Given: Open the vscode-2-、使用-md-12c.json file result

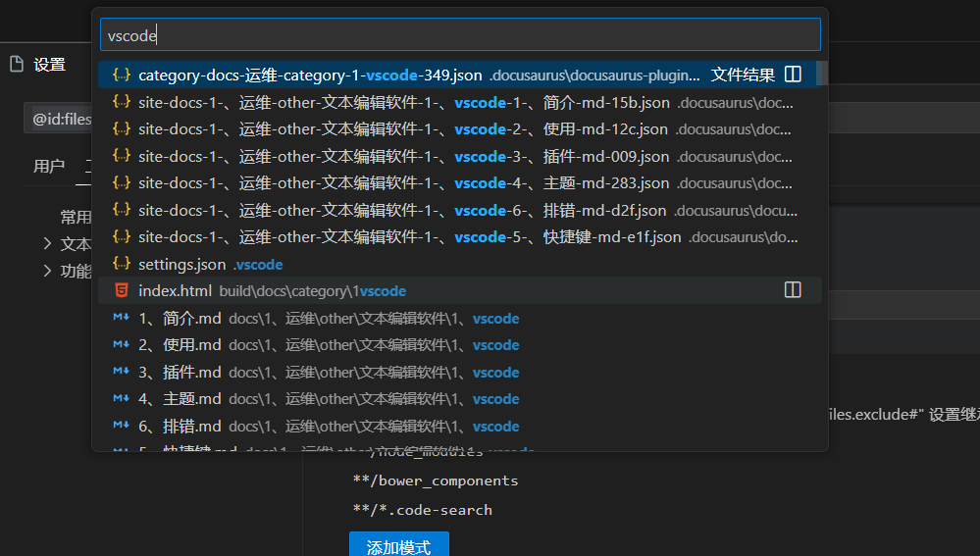Looking at the screenshot, I should [x=459, y=129].
